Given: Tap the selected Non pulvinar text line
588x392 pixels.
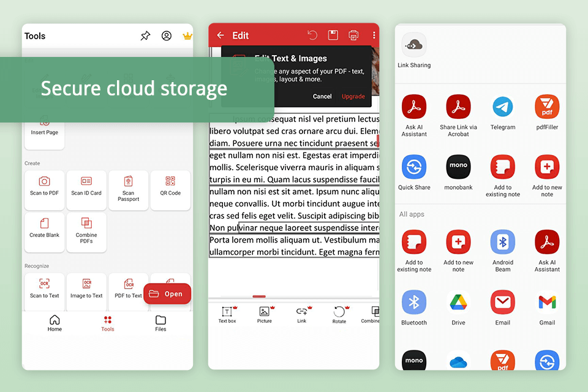Looking at the screenshot, I should click(295, 228).
